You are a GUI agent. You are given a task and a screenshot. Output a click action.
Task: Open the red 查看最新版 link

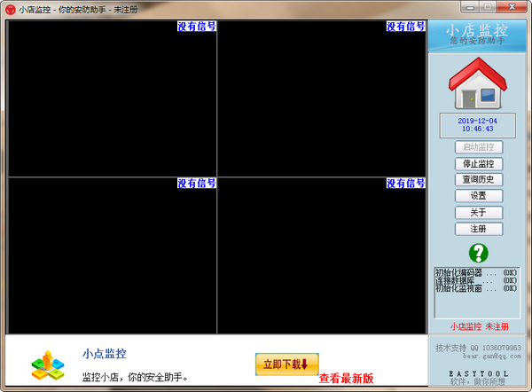pos(346,379)
